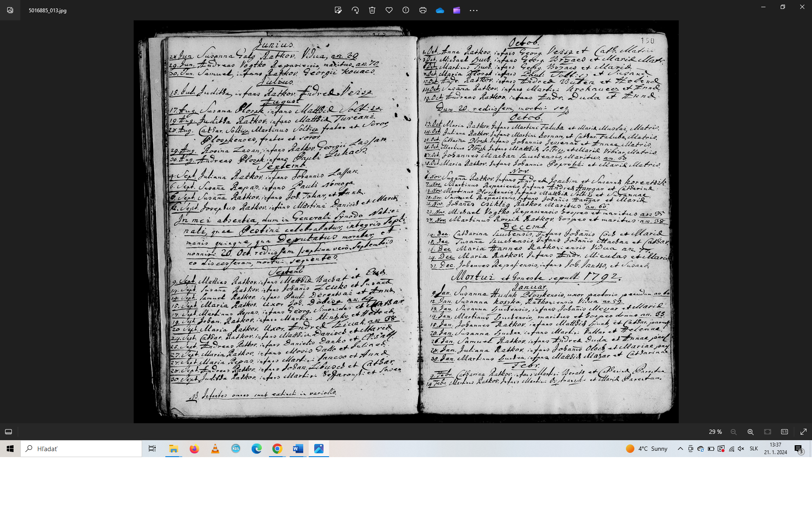Open Word from the taskbar
Screen dimensions: 812x521
(x=298, y=449)
